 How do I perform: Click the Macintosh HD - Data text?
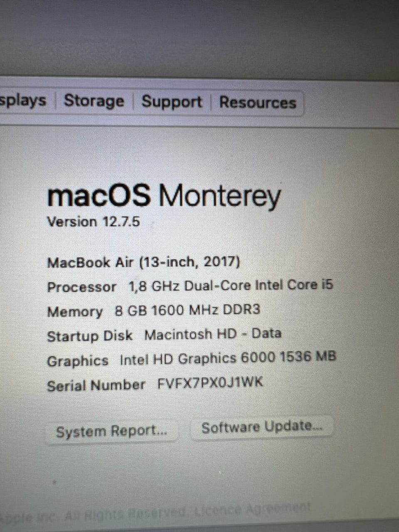click(x=213, y=334)
